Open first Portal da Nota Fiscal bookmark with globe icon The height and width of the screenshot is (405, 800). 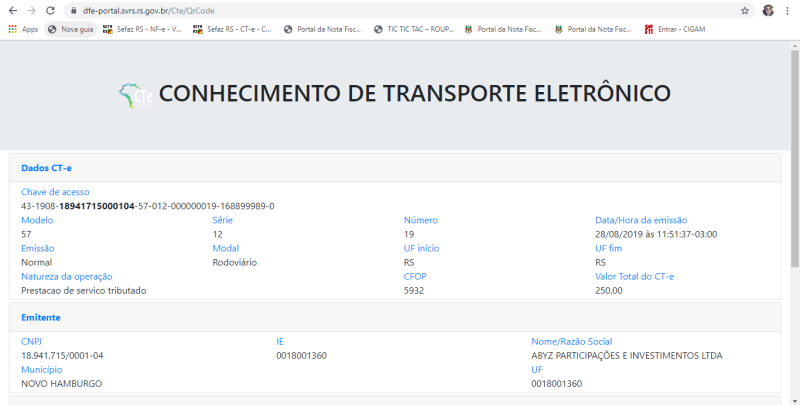(322, 30)
